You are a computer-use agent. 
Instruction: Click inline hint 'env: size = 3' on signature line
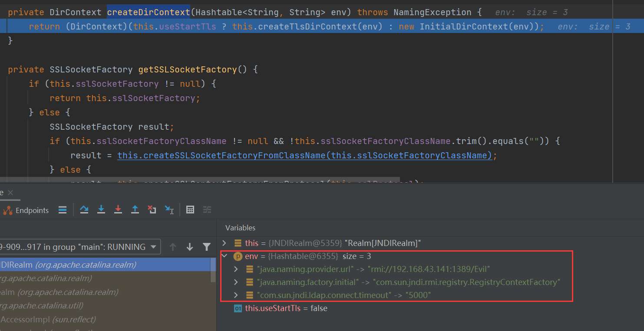tap(531, 13)
